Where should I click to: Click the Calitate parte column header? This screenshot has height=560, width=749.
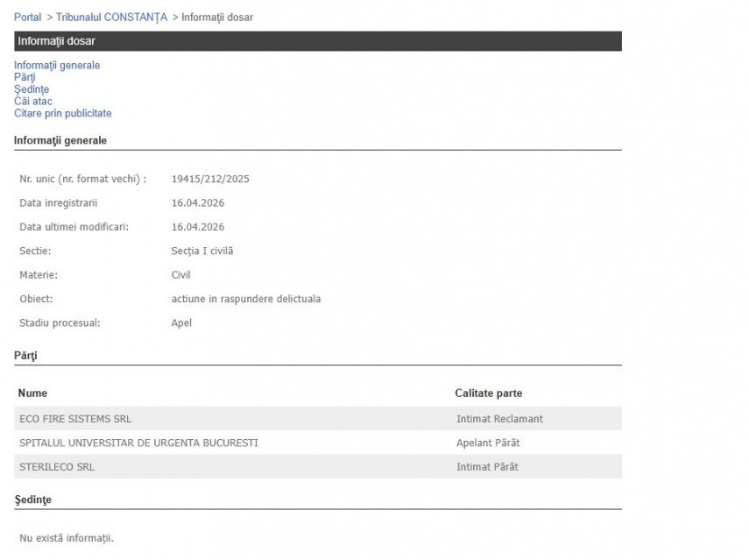(488, 393)
